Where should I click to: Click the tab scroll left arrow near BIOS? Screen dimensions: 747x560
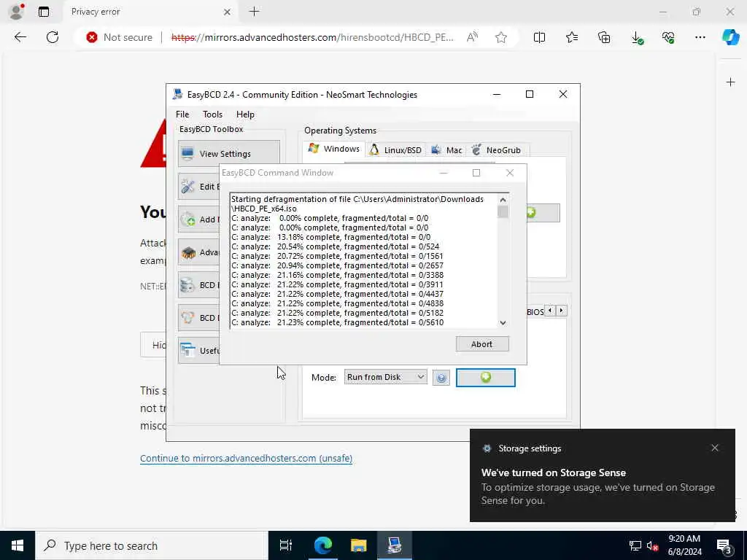(x=550, y=311)
